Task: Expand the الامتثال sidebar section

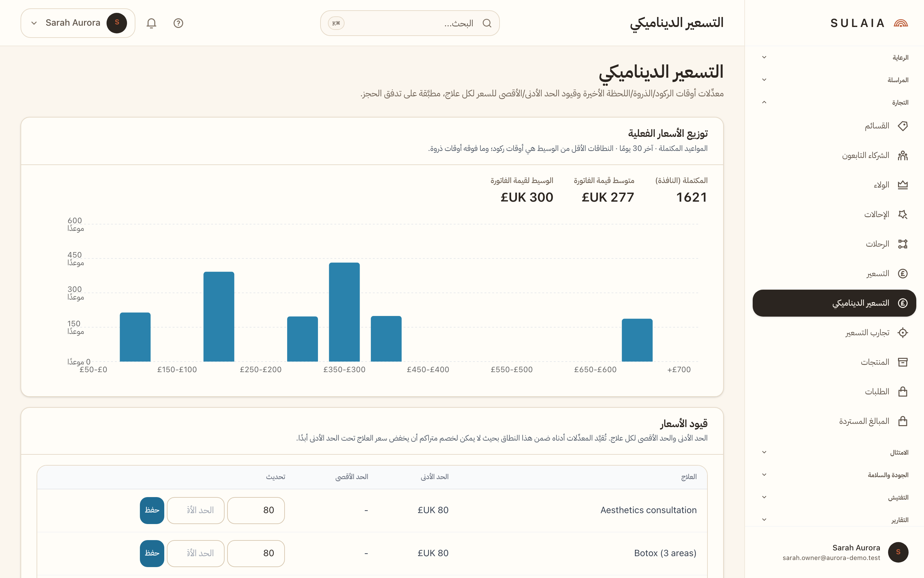Action: pos(834,453)
